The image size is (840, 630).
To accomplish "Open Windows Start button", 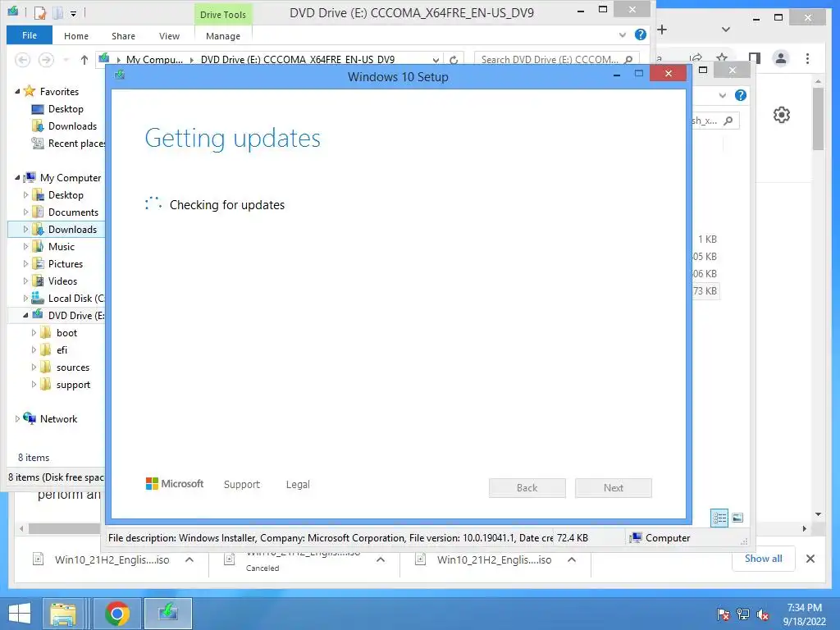I will click(20, 614).
